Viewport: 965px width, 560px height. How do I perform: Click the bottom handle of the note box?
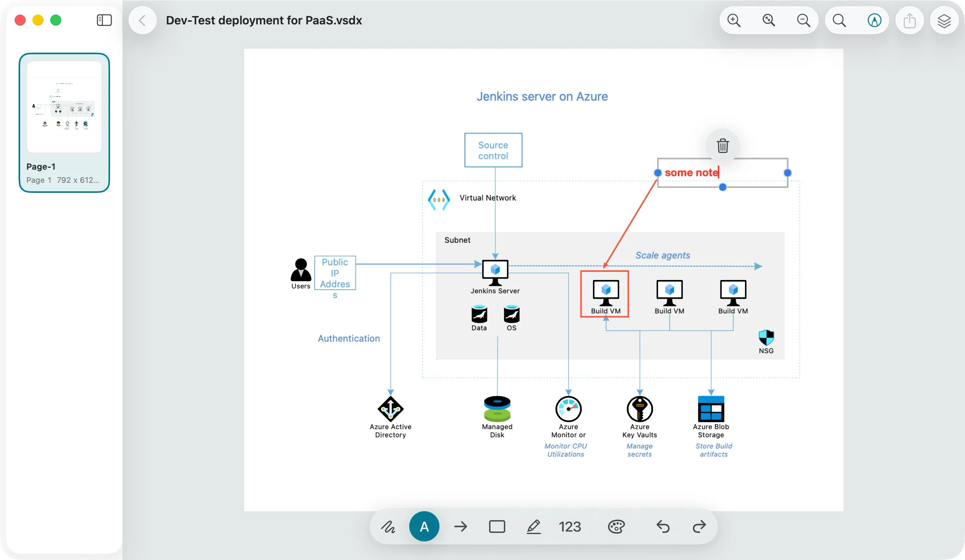click(723, 187)
